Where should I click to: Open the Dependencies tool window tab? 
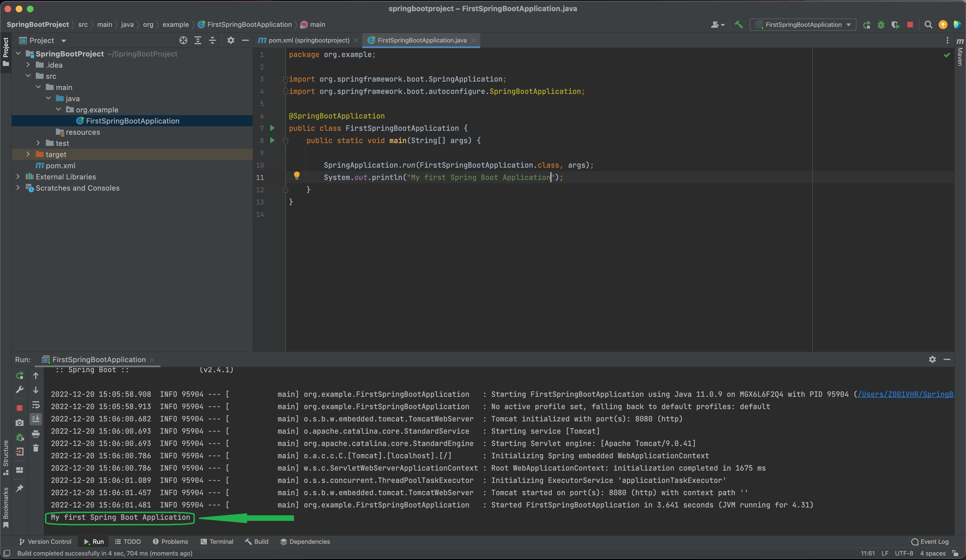(305, 541)
